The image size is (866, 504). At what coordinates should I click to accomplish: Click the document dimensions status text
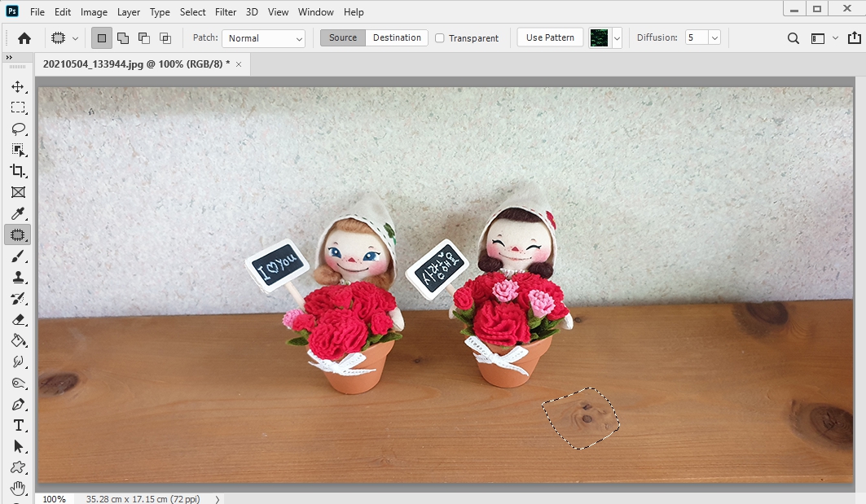(x=143, y=499)
